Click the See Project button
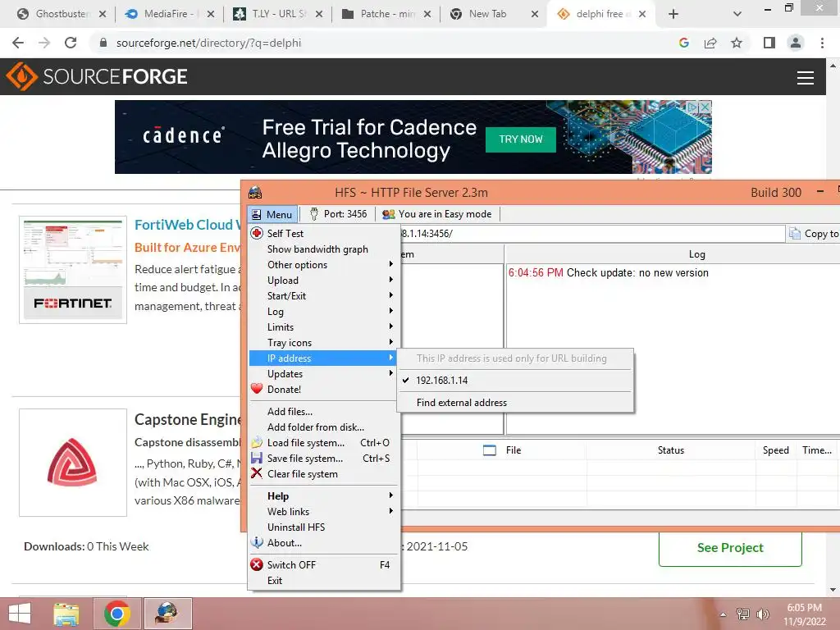Screen dimensions: 840x630 729,547
